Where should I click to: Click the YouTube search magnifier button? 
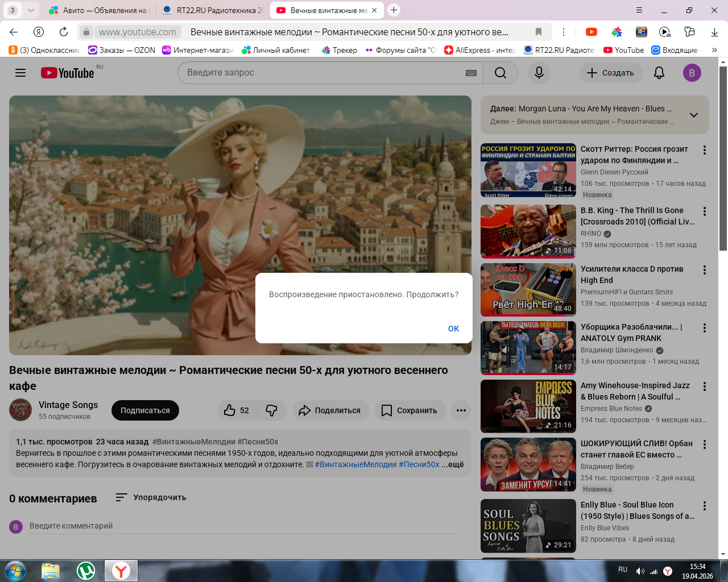pyautogui.click(x=500, y=73)
